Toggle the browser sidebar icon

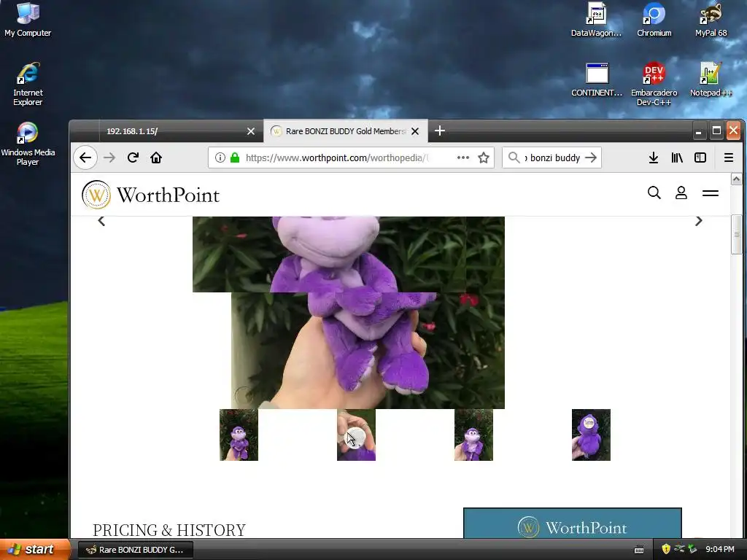[x=700, y=157]
